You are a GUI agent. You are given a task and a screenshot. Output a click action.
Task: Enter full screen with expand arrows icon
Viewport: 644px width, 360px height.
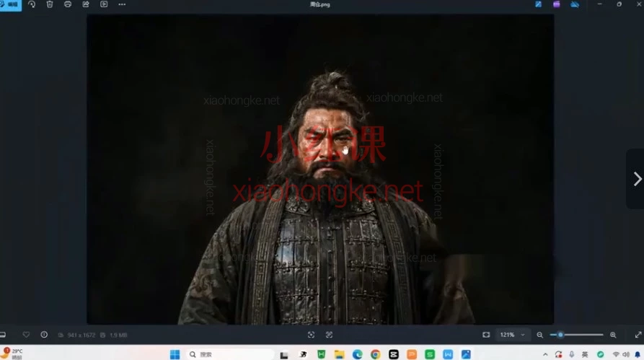click(638, 335)
